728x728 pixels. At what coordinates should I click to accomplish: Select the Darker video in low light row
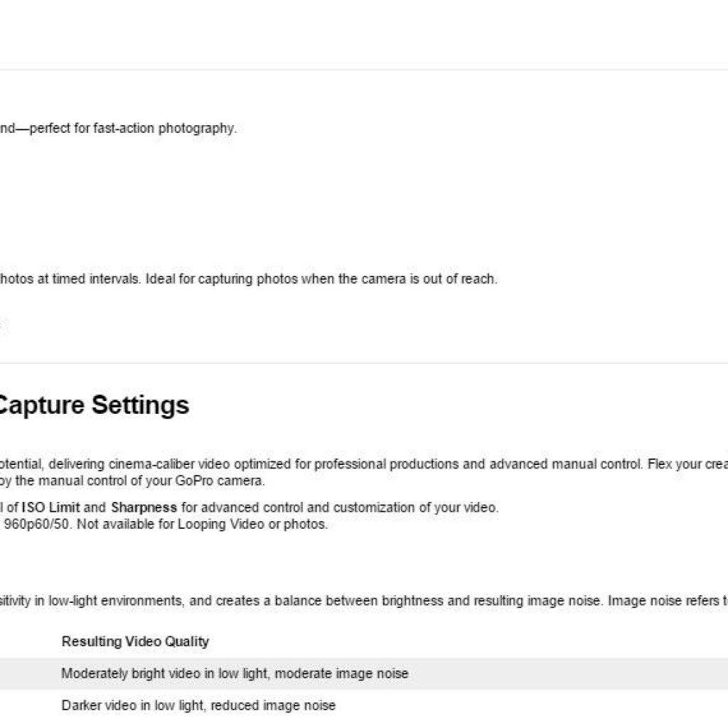(364, 706)
